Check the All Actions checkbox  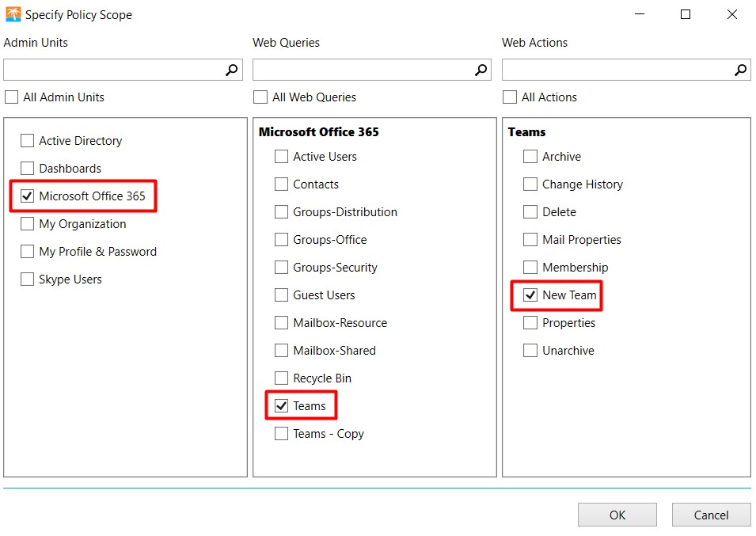510,97
